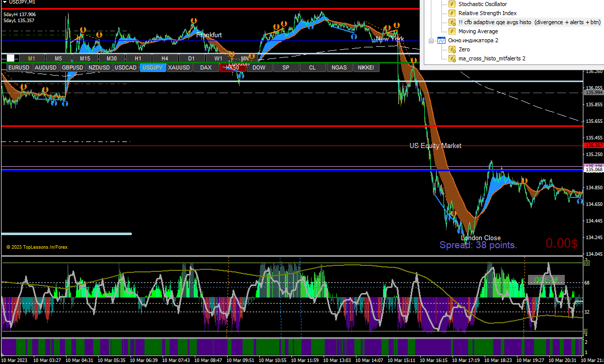The image size is (604, 364).
Task: Load the SP symbol
Action: (x=286, y=67)
